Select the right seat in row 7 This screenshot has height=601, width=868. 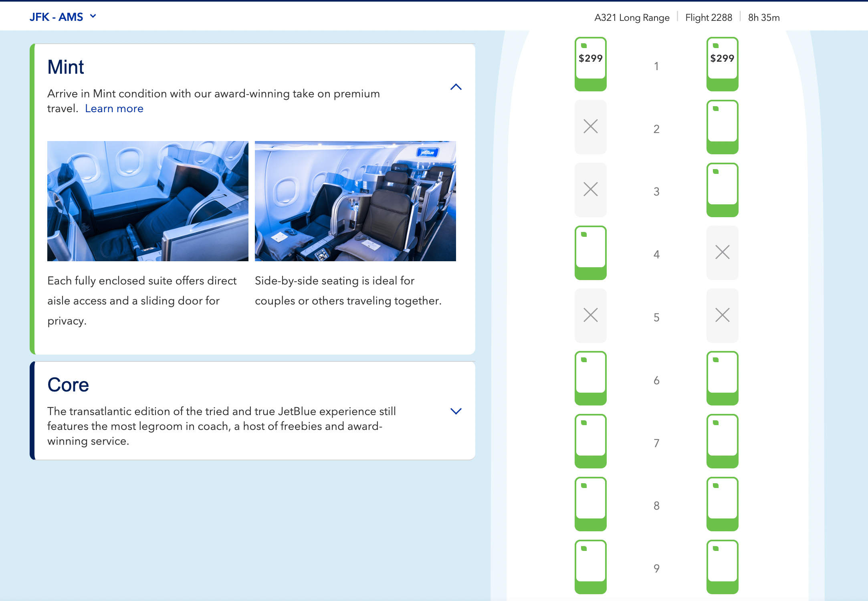(722, 441)
